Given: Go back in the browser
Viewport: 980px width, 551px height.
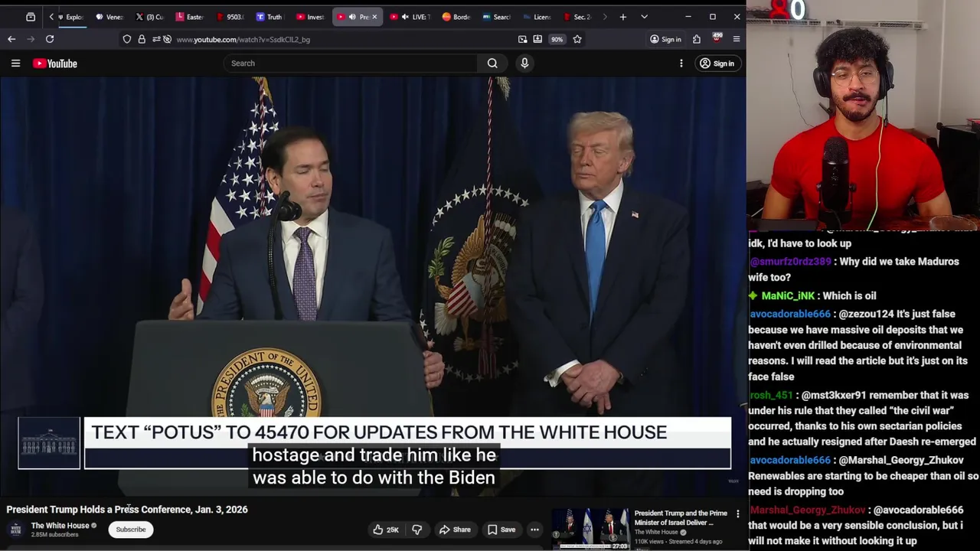Looking at the screenshot, I should [x=11, y=39].
